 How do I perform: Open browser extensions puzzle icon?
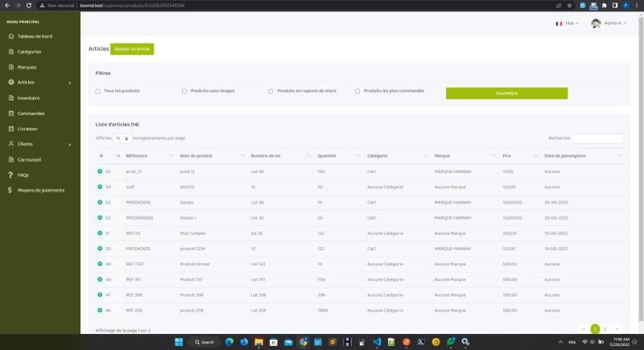click(605, 6)
